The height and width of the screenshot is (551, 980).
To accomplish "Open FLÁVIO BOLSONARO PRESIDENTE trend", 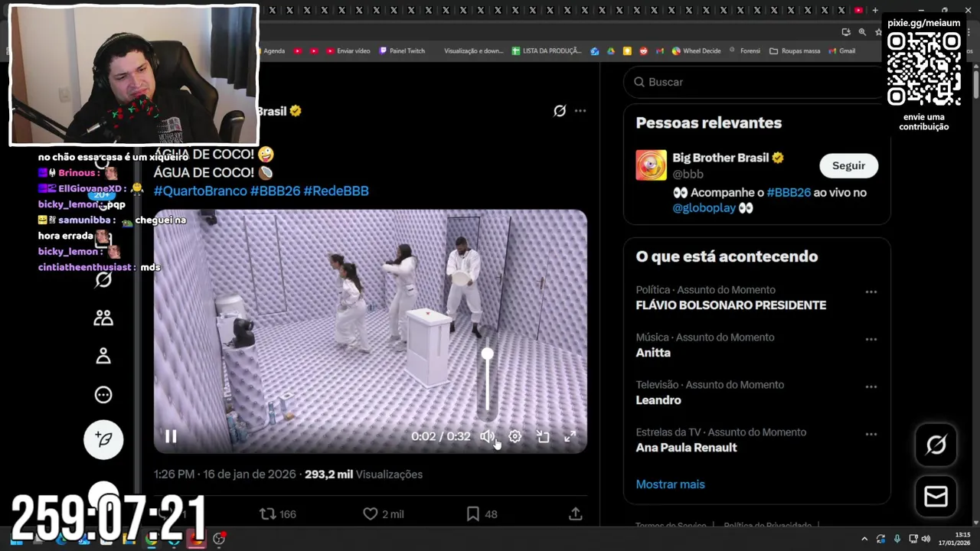I will (x=731, y=305).
